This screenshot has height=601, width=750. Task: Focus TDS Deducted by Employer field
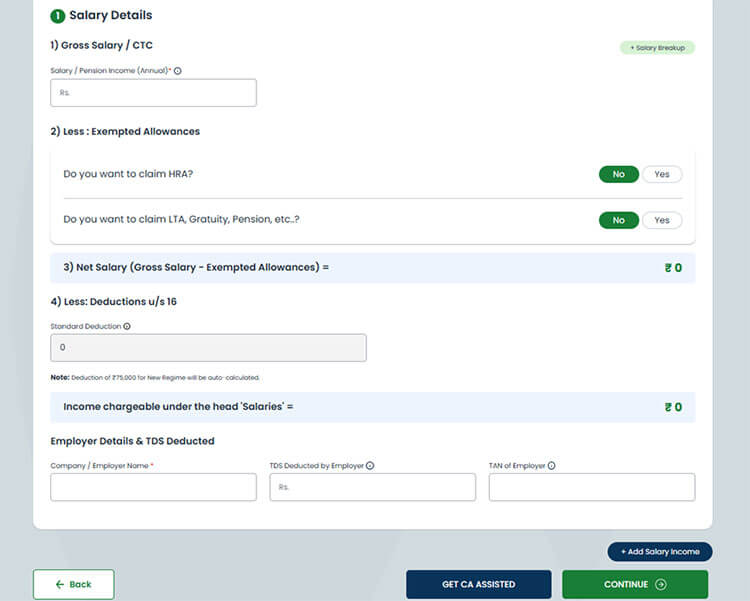(373, 487)
